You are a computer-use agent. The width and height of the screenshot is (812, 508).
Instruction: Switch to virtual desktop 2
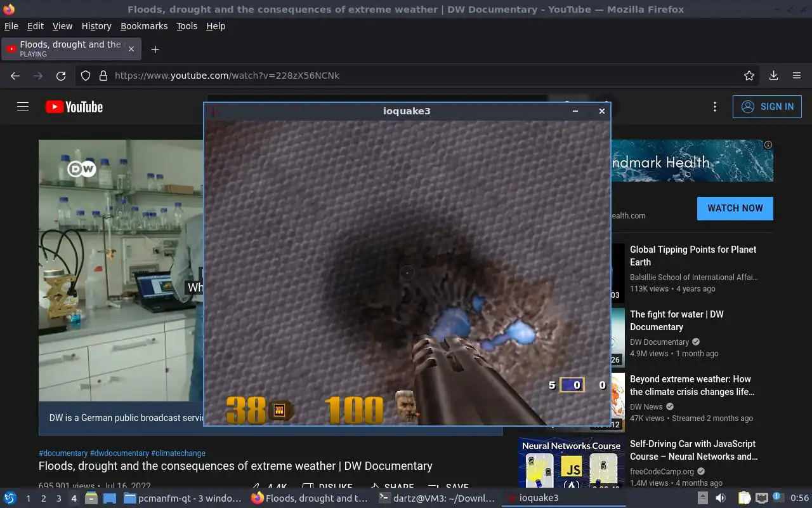(x=44, y=498)
